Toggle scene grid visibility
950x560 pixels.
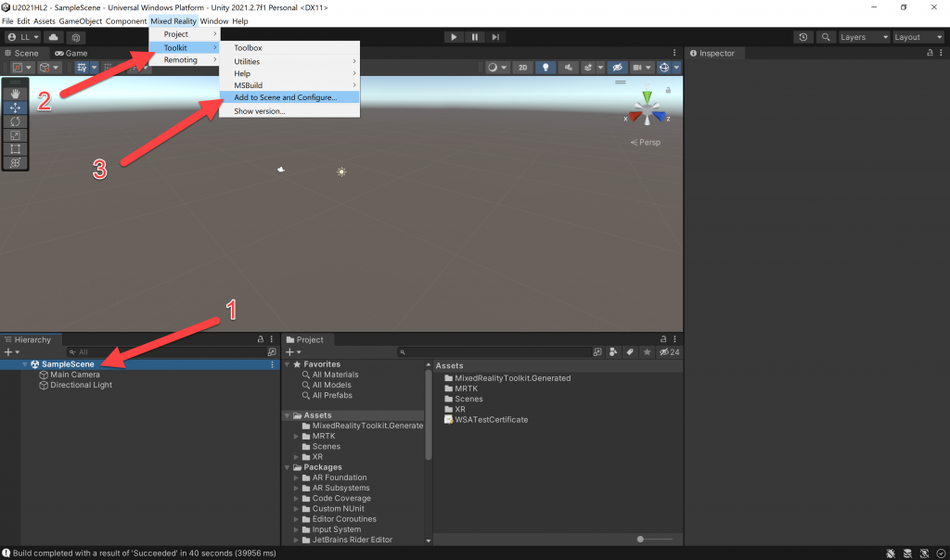(82, 68)
